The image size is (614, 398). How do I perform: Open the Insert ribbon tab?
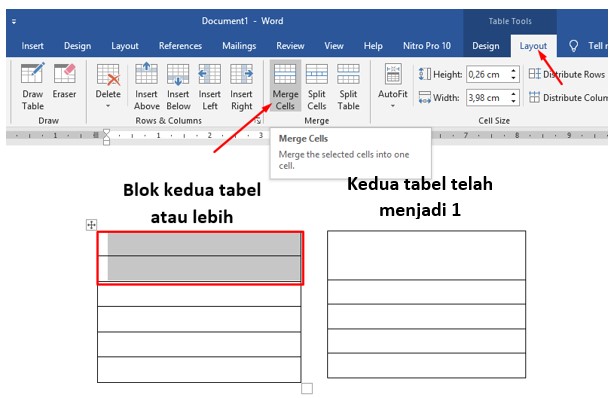tap(33, 46)
